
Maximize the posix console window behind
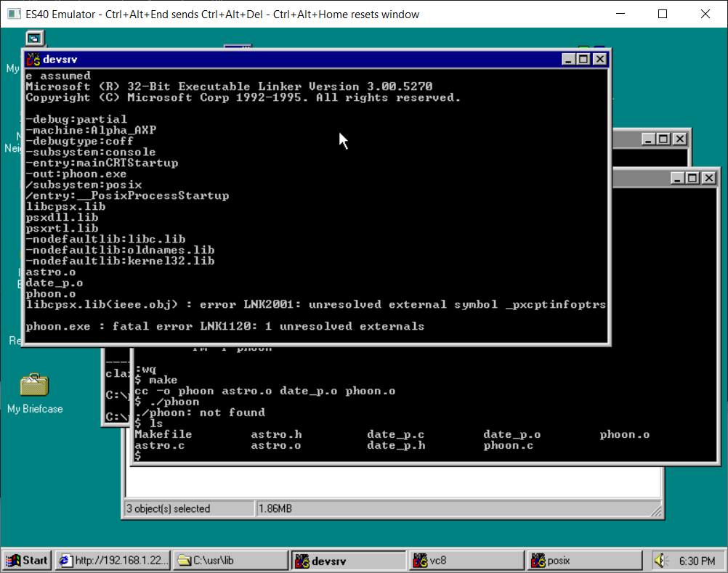[692, 178]
